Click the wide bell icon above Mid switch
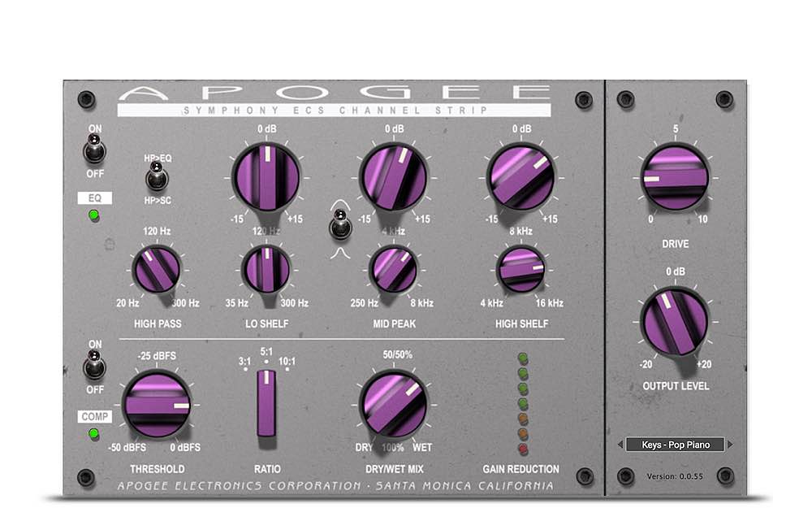Viewport: 812px width, 508px height. click(340, 205)
